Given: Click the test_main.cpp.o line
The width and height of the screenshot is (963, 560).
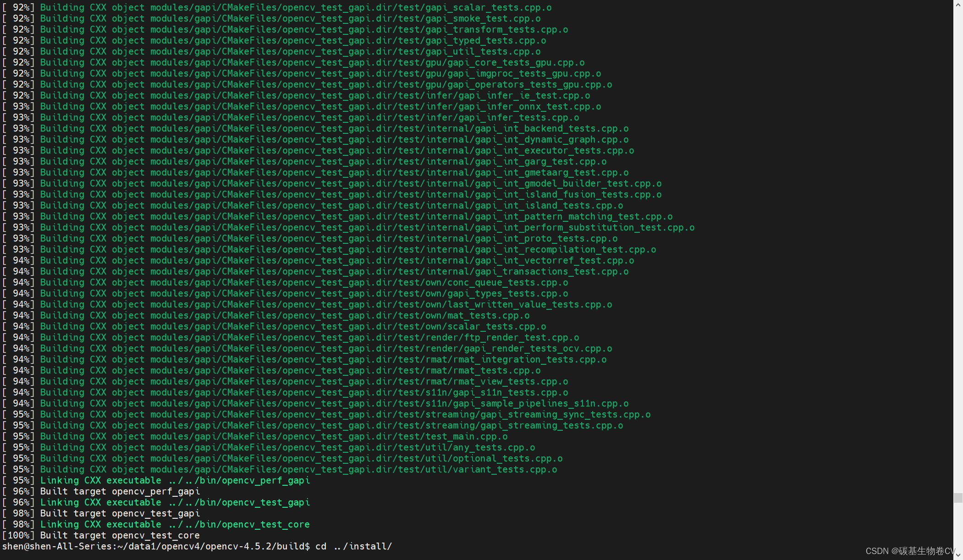Looking at the screenshot, I should coord(255,437).
